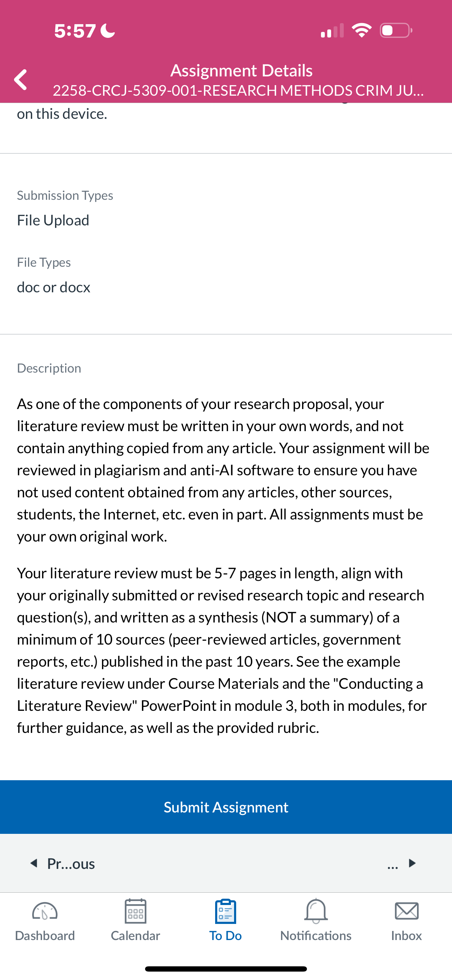This screenshot has width=452, height=980.
Task: Tap the Pr…ous navigation label
Action: tap(71, 864)
